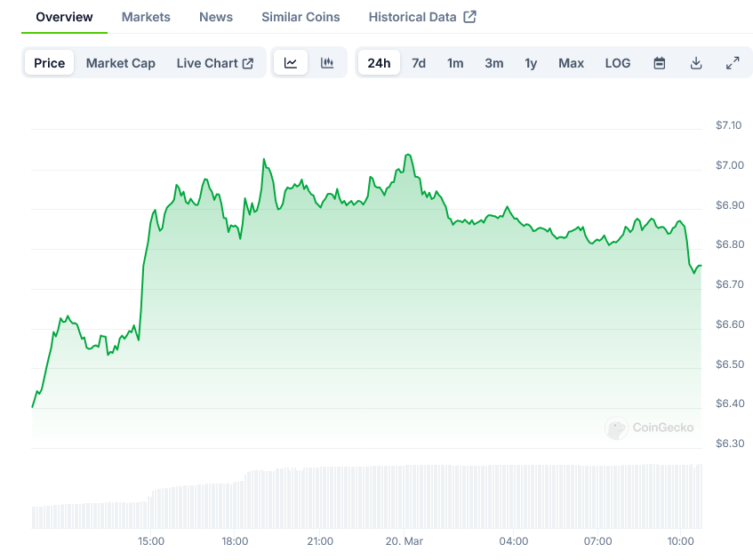Switch to line chart view icon
This screenshot has width=753, height=560.
pos(291,63)
